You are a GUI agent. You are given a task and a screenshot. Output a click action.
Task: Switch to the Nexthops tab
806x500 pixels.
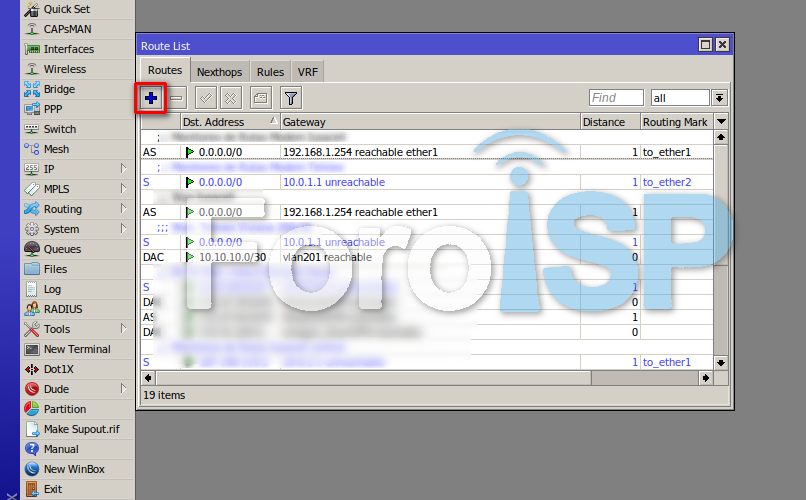pos(219,72)
